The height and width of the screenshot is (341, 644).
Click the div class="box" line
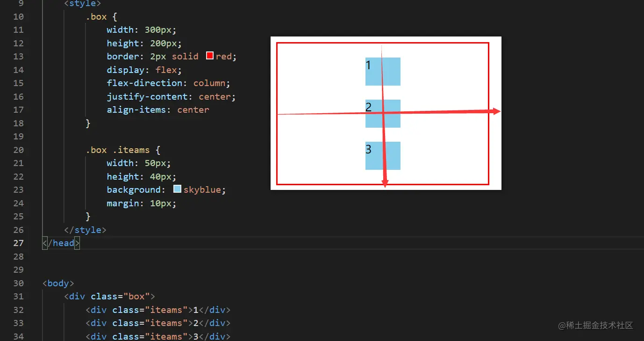[x=109, y=296]
